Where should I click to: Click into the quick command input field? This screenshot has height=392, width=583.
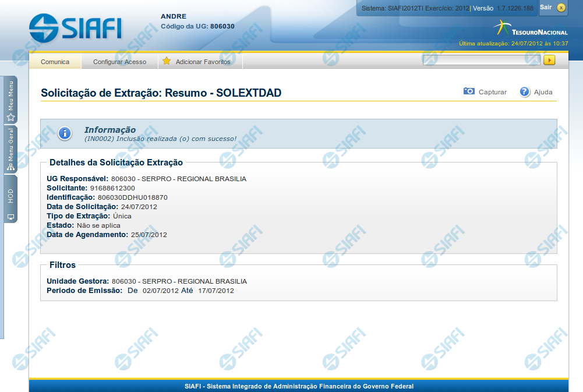tap(481, 60)
